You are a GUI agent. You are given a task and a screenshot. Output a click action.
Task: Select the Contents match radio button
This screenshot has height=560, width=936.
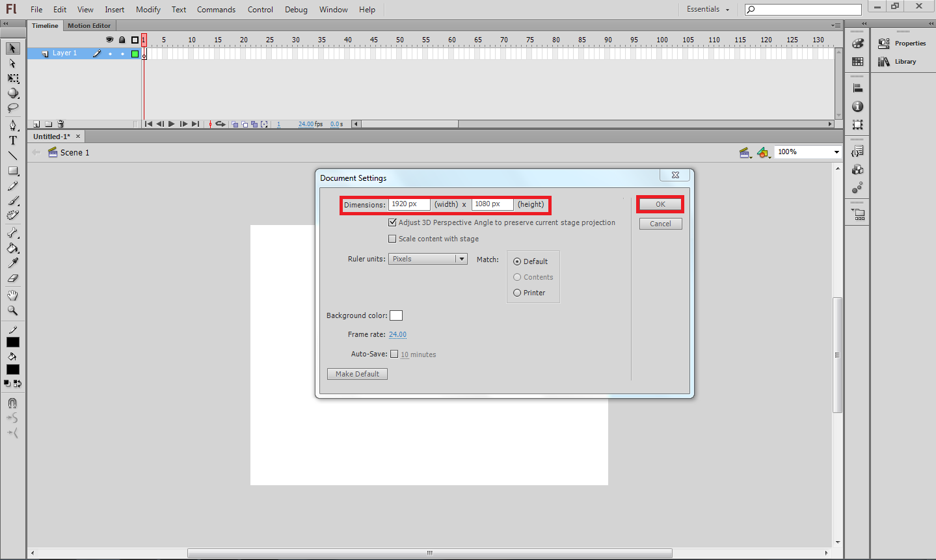(x=516, y=276)
